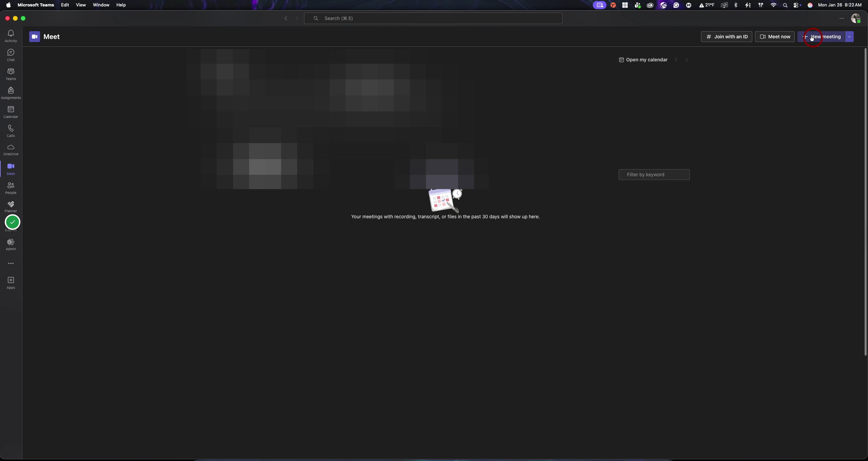Focus the Search box

(x=433, y=18)
